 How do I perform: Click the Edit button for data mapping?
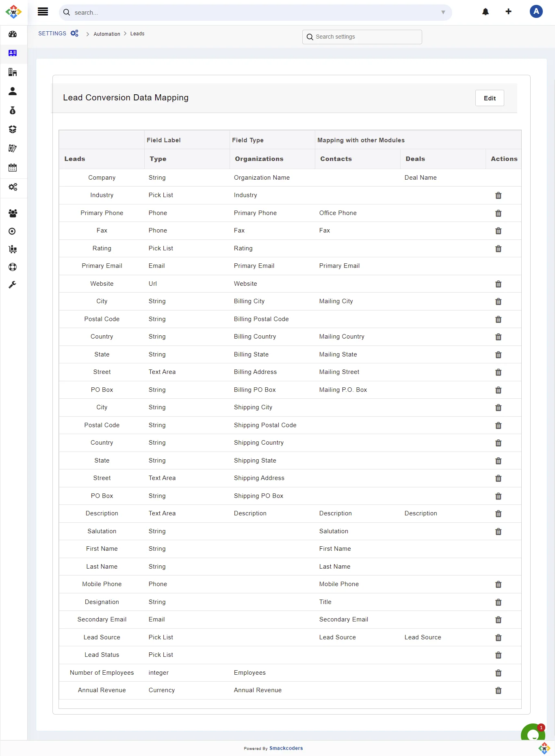(490, 98)
